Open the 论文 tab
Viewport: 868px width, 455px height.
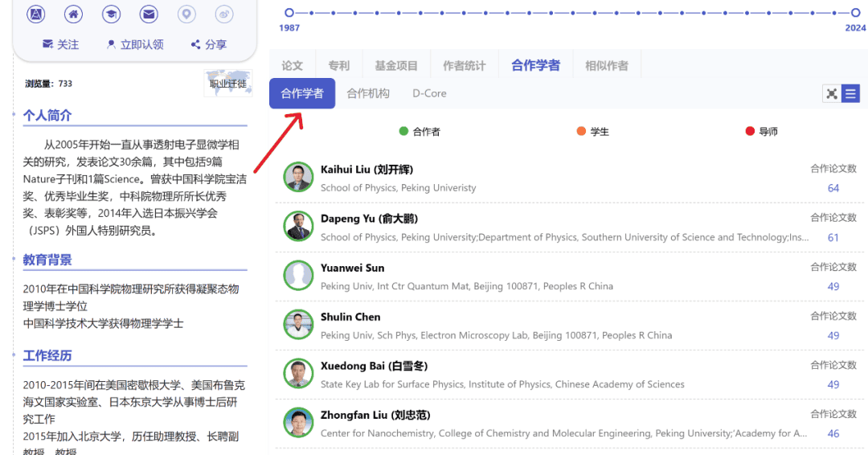pyautogui.click(x=293, y=66)
